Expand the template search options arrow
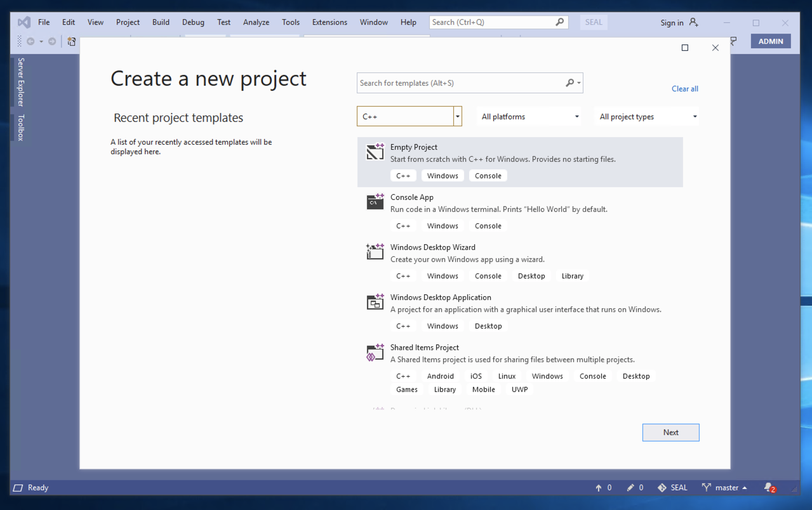Viewport: 812px width, 510px height. pos(579,83)
